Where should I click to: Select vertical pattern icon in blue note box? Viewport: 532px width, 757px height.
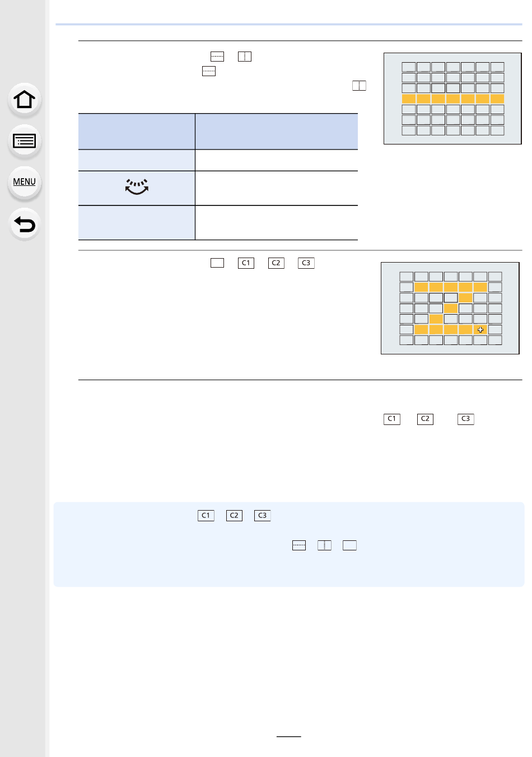pos(324,545)
